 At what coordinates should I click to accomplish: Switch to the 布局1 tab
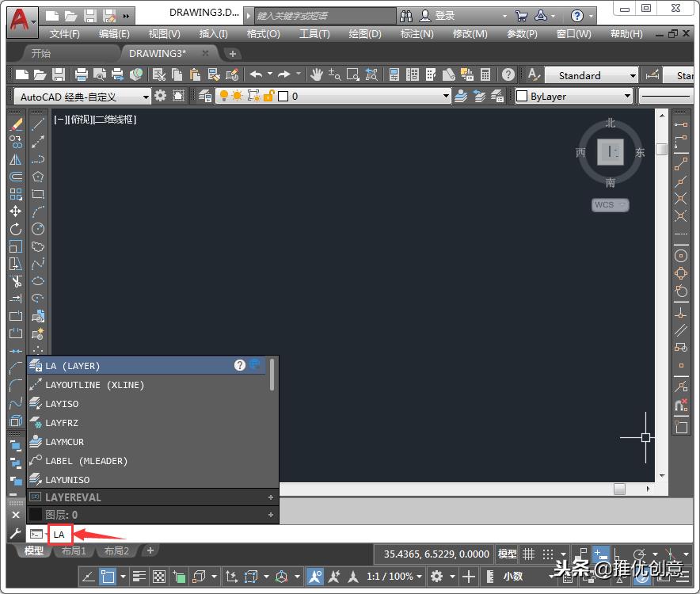[73, 550]
